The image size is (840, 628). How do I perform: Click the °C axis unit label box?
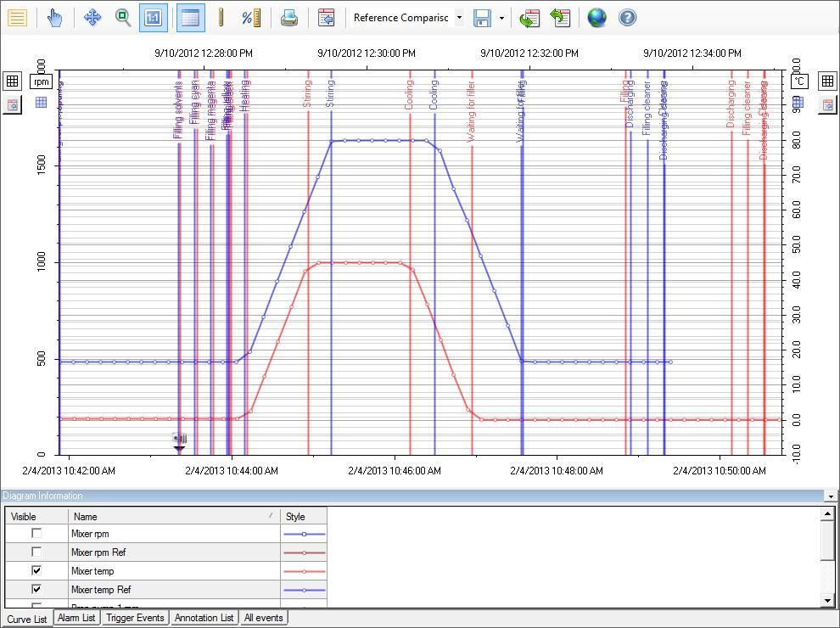799,81
